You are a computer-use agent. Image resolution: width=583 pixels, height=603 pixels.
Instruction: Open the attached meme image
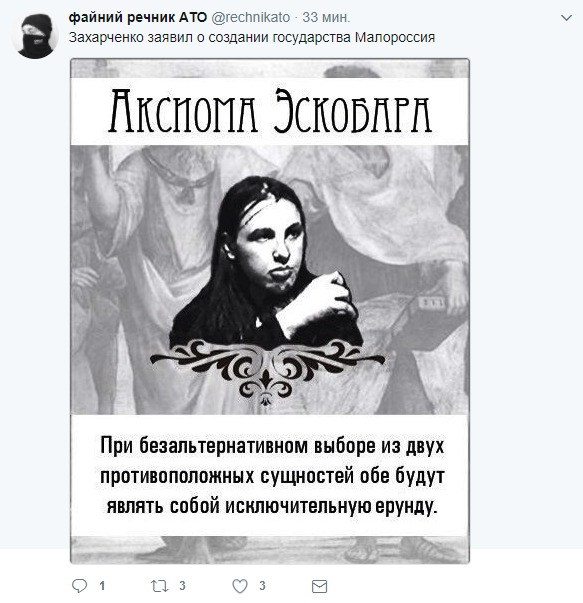(x=270, y=311)
